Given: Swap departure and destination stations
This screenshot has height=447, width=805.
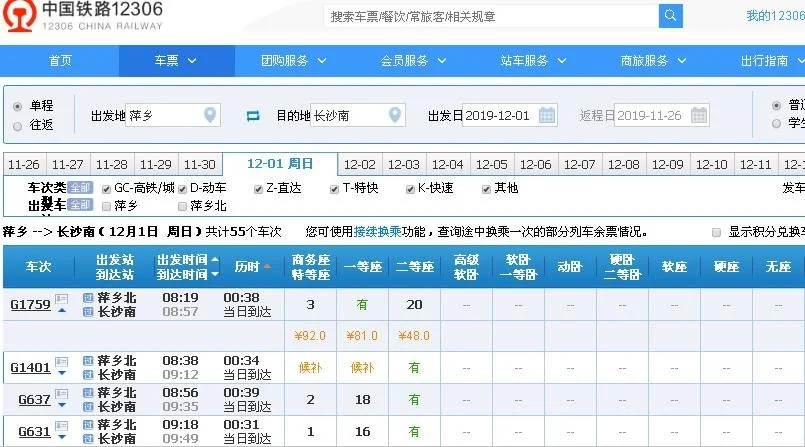Looking at the screenshot, I should 253,116.
